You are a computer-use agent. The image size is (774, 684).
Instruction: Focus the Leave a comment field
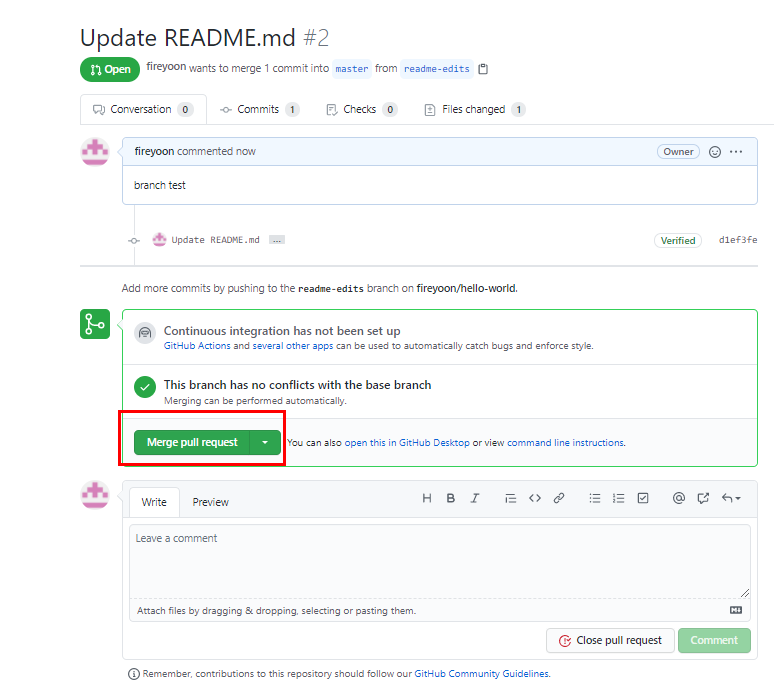click(440, 562)
